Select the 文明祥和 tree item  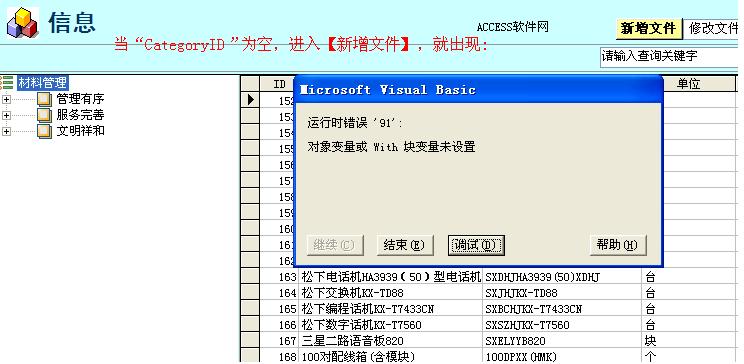(80, 130)
